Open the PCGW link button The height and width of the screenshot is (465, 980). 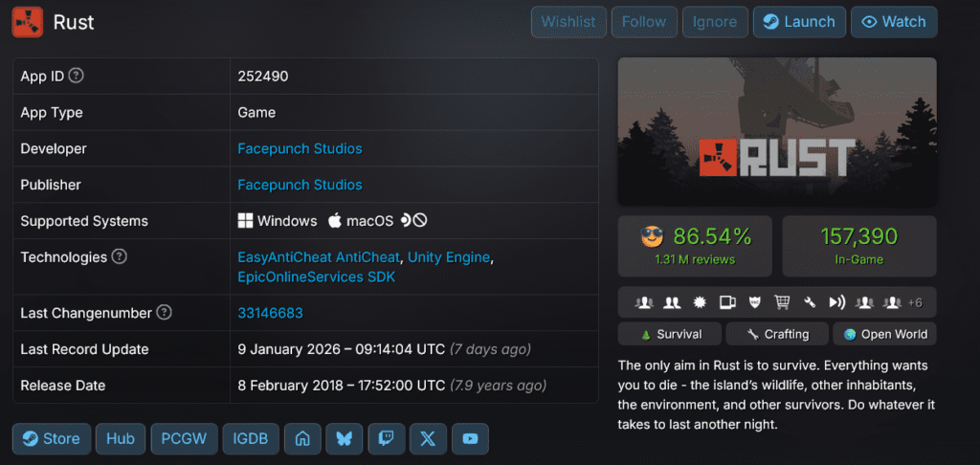click(185, 439)
